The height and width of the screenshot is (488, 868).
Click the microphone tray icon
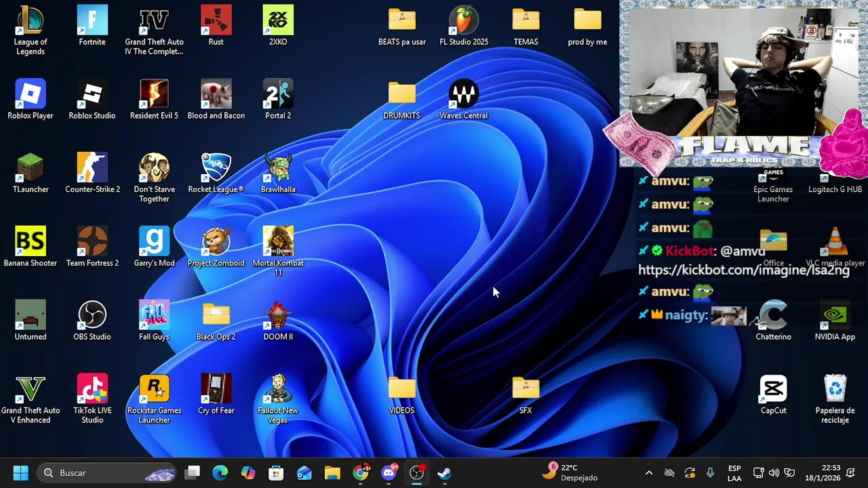tap(710, 473)
